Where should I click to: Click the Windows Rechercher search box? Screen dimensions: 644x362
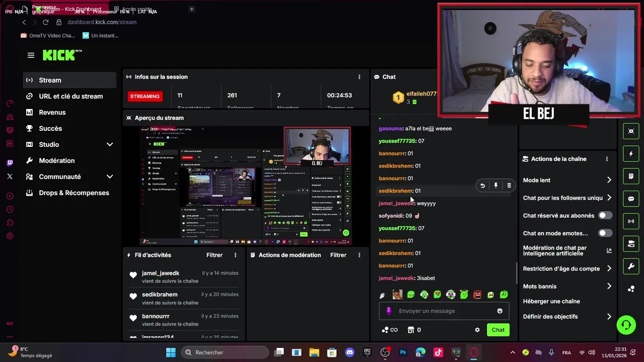click(224, 352)
